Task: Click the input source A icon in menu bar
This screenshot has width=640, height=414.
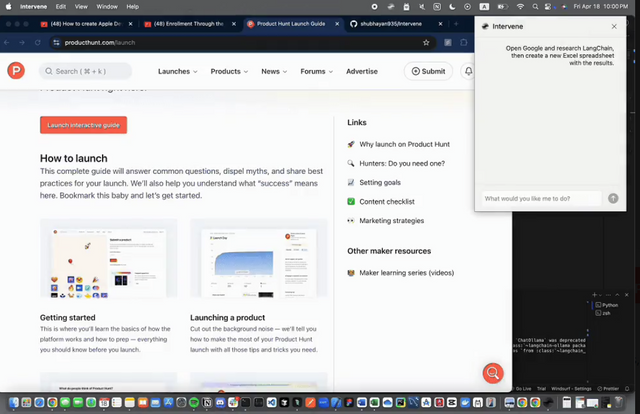Action: 484,7
